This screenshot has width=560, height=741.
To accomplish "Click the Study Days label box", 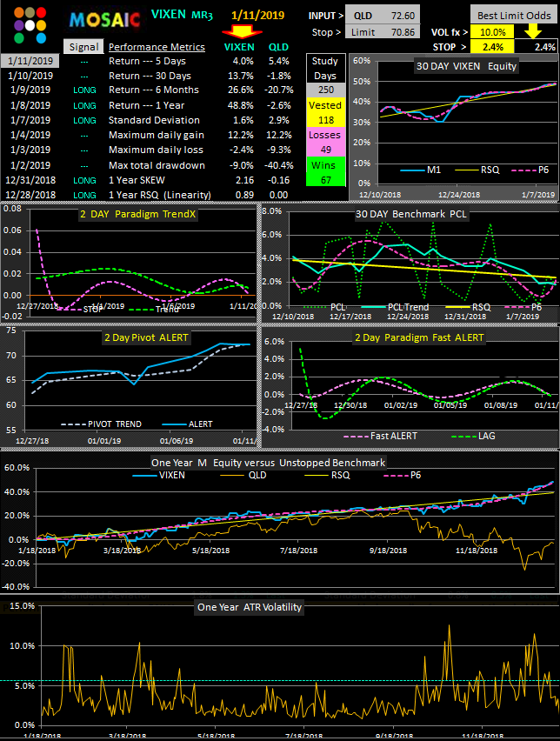I will pyautogui.click(x=325, y=68).
